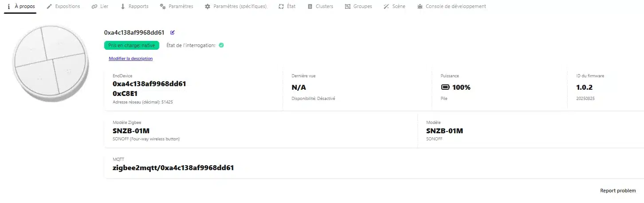Click the Lier tab link icon
Viewport: 644px width, 203px height.
point(94,7)
